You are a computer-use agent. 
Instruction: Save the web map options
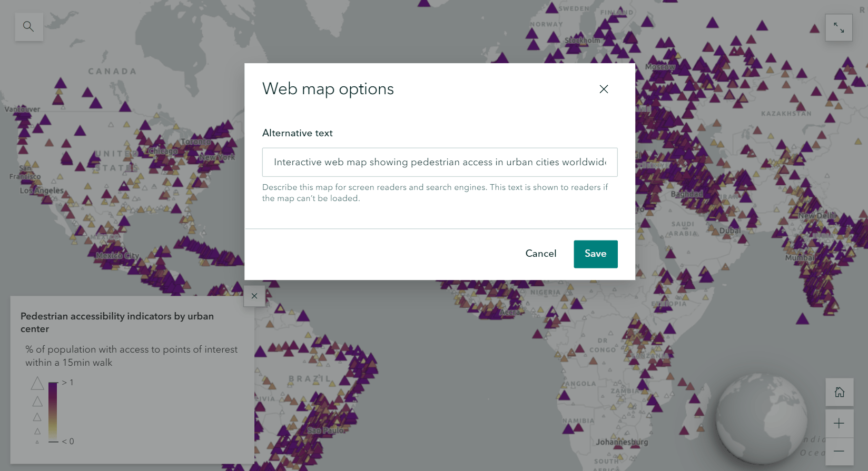coord(595,254)
